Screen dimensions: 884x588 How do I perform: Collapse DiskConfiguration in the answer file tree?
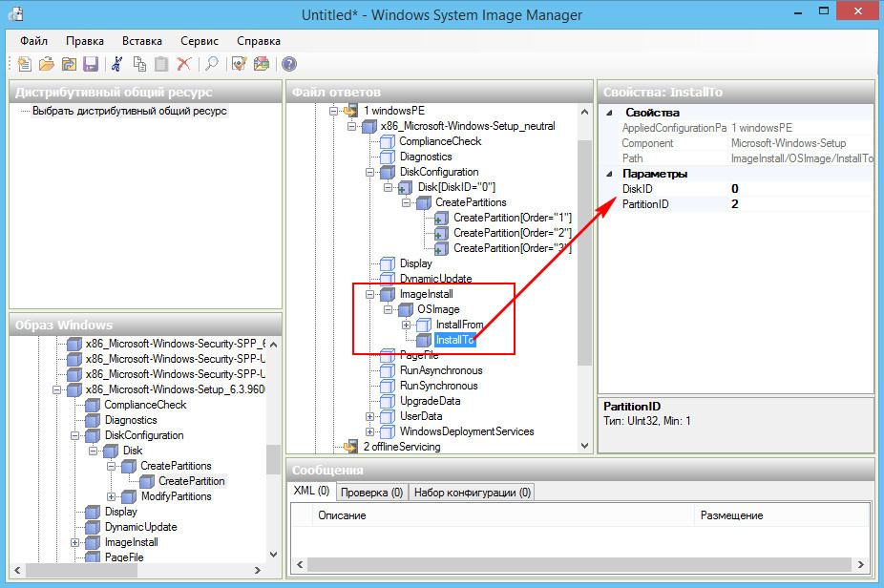369,172
